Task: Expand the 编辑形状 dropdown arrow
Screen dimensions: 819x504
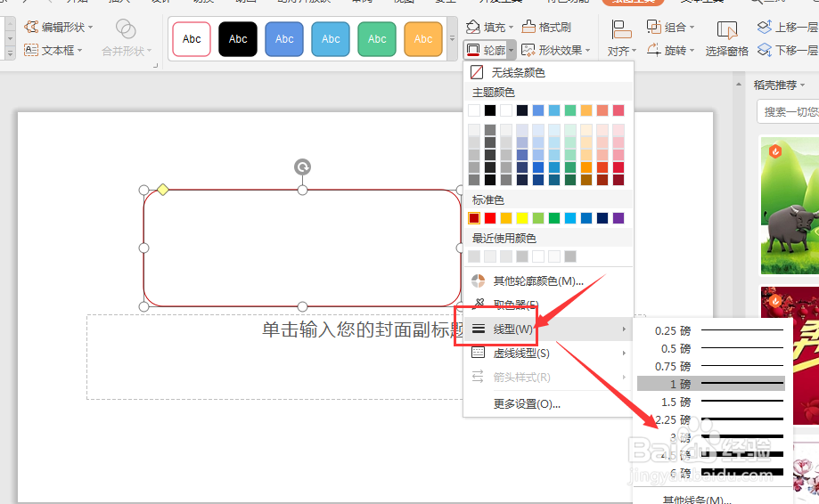Action: click(90, 27)
